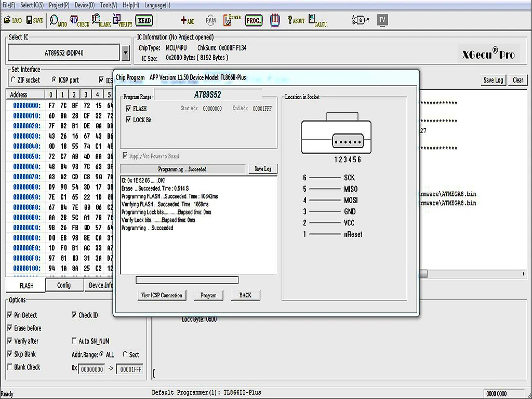
Task: Open the Select IC(S) menu
Action: point(32,5)
